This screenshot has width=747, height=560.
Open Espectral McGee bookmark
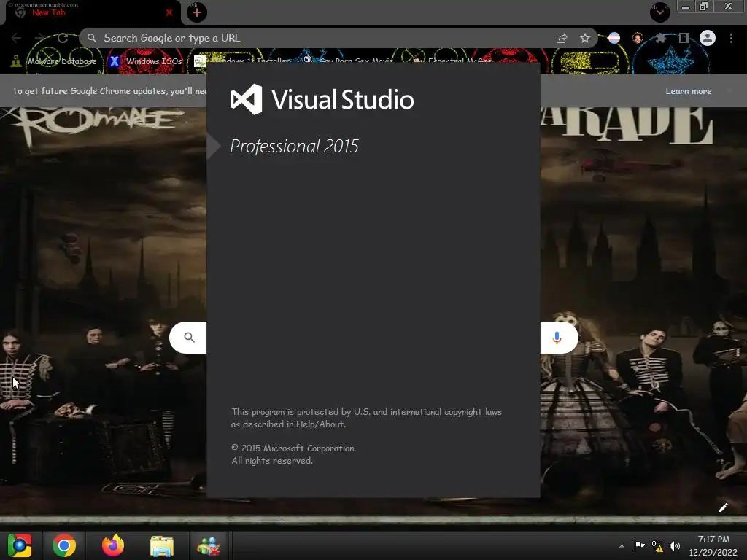click(452, 61)
